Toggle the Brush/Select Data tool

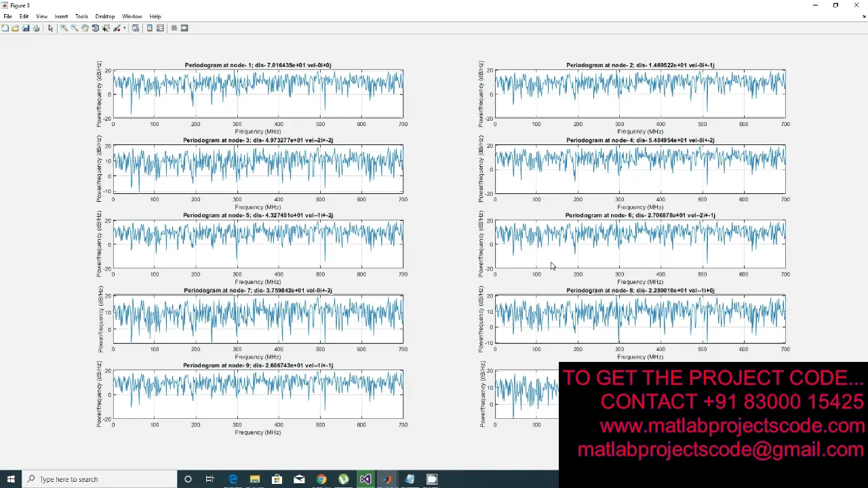[x=117, y=28]
